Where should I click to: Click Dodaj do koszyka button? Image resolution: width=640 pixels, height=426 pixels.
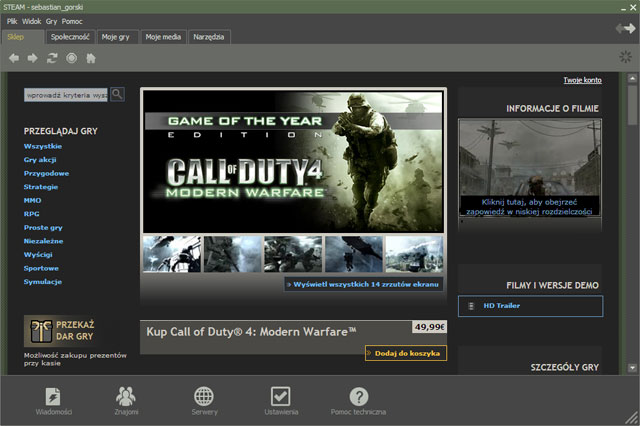click(x=406, y=353)
